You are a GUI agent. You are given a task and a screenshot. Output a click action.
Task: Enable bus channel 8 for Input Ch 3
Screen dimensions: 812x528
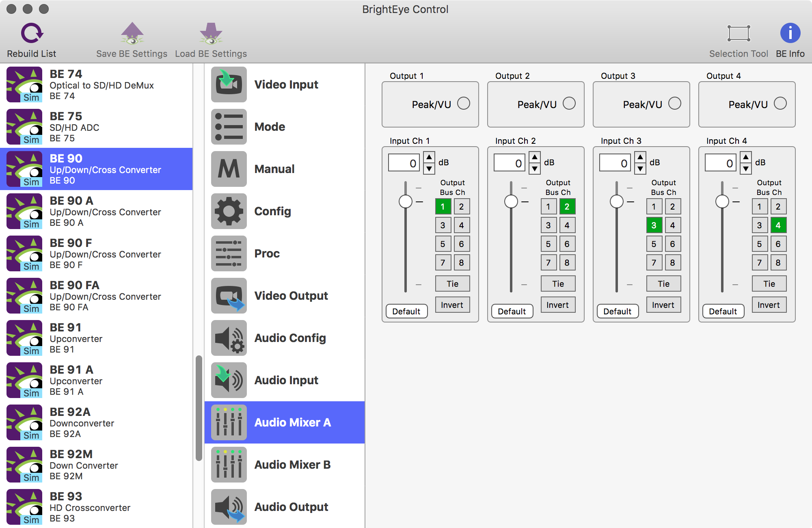tap(673, 262)
